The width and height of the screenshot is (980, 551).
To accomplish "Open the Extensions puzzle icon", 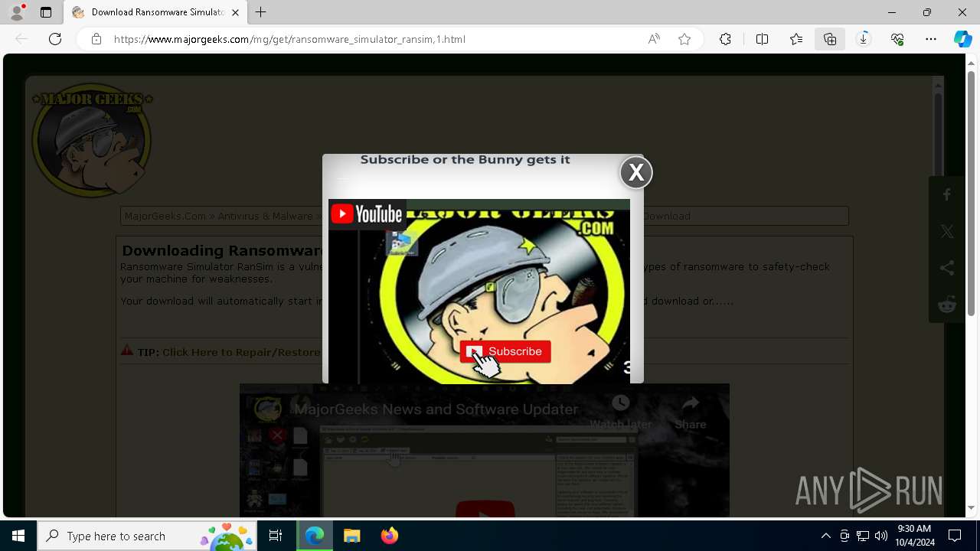I will 725,39.
